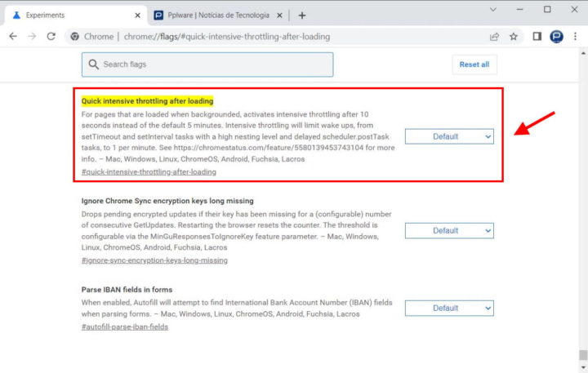Open dropdown for Quick intensive throttling after loading
Screen dimensions: 588x373
[x=449, y=136]
